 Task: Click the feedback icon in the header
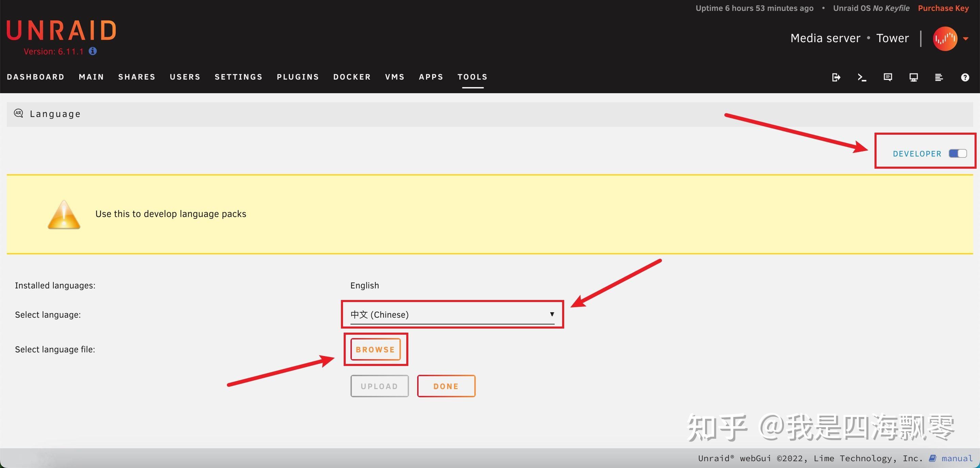pos(887,77)
